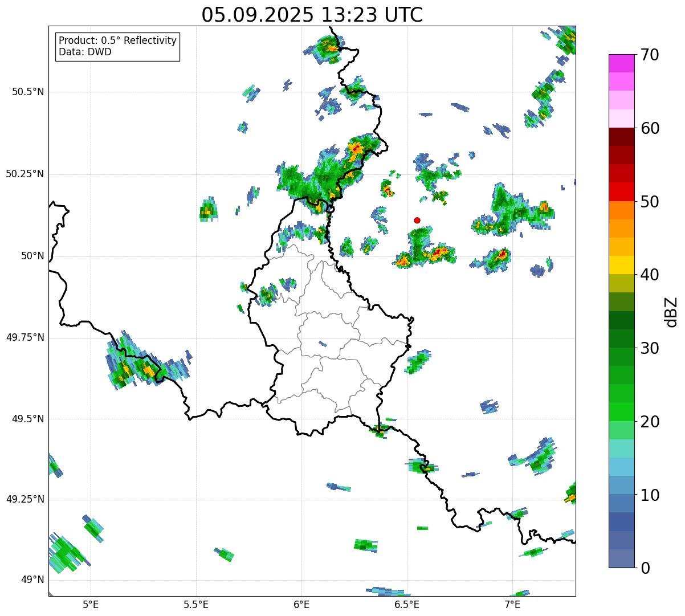Click the 5°E longitude label
The image size is (685, 616).
pyautogui.click(x=91, y=604)
